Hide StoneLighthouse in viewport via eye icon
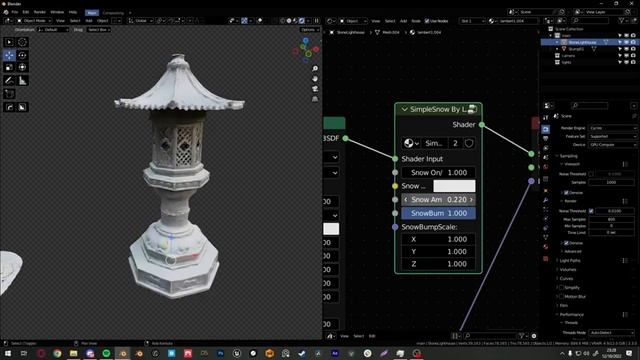 (626, 42)
